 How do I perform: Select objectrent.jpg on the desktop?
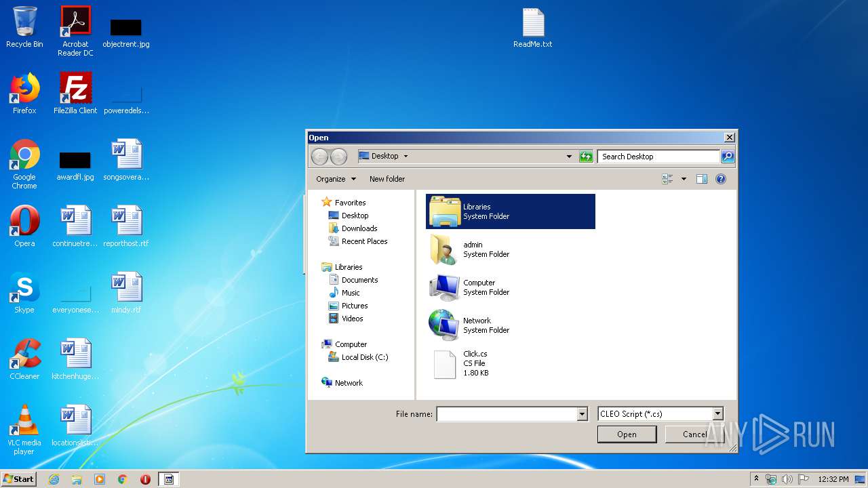pyautogui.click(x=126, y=31)
